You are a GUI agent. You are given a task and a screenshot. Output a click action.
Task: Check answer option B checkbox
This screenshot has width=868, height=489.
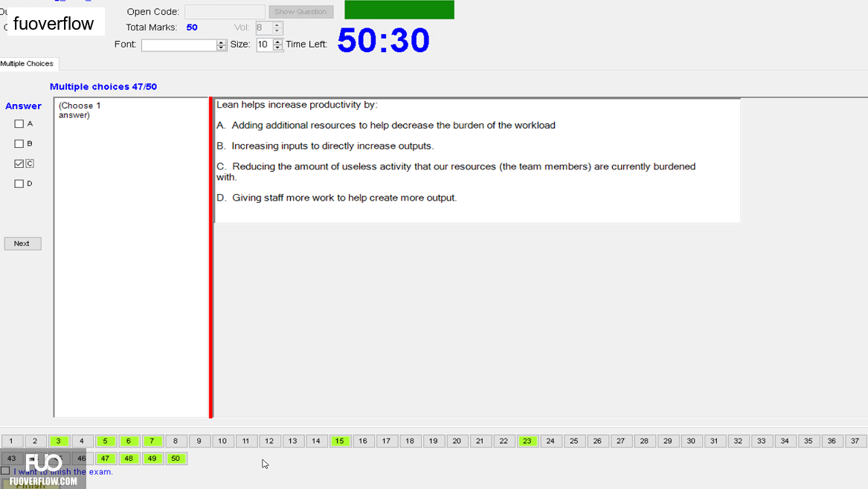19,144
